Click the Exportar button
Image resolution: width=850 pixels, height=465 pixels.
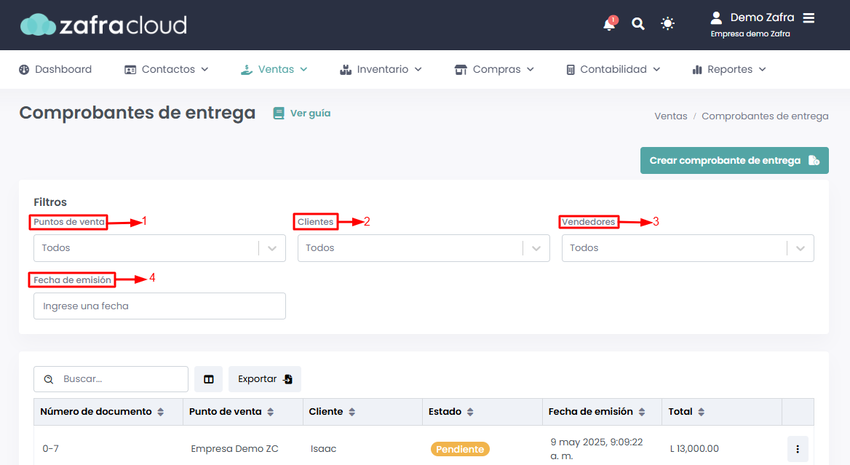(x=265, y=379)
